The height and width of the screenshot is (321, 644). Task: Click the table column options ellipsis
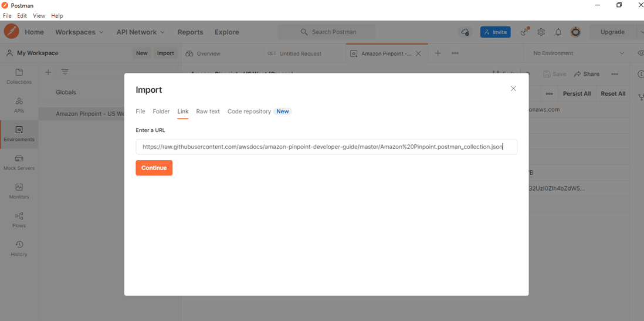coord(549,94)
